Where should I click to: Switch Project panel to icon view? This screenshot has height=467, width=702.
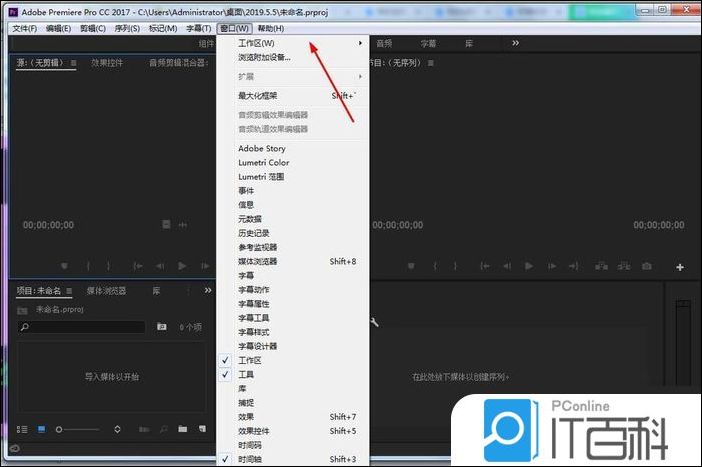tap(42, 429)
